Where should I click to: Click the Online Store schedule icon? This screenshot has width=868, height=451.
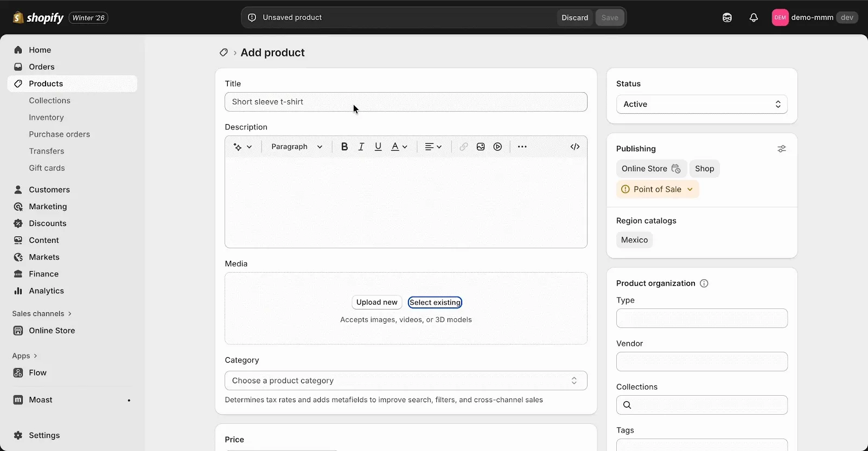(676, 169)
